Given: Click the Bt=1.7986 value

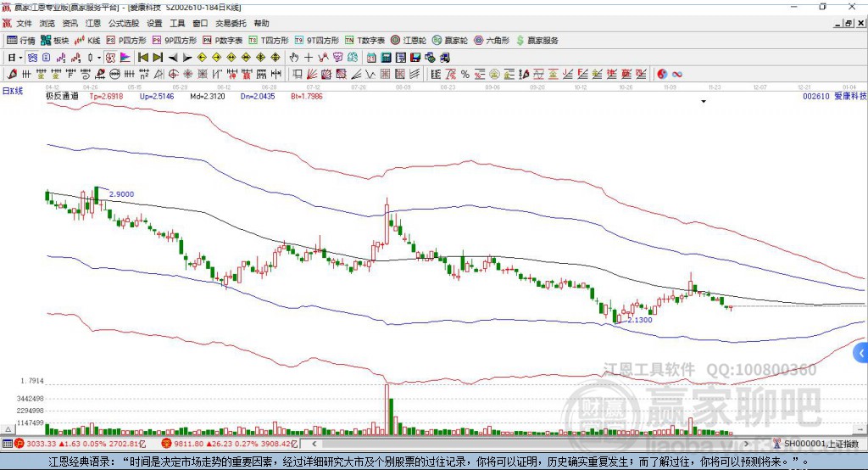Looking at the screenshot, I should 307,96.
